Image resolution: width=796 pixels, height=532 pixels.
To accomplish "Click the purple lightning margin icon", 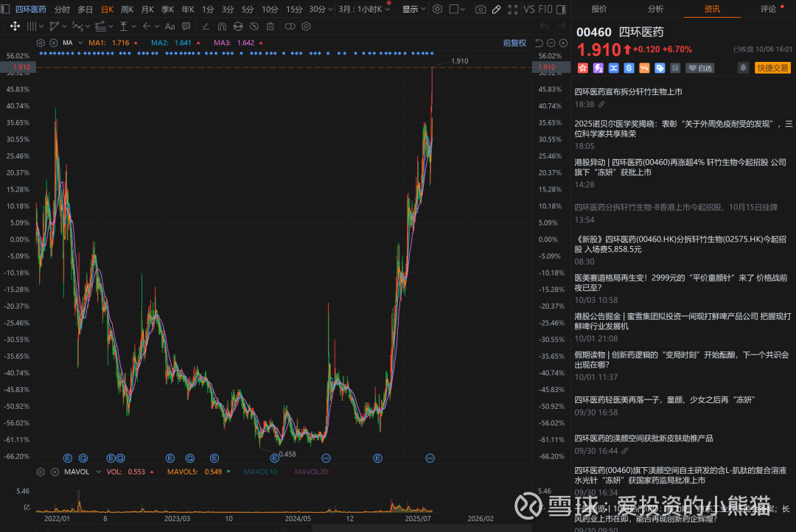I will pyautogui.click(x=598, y=68).
